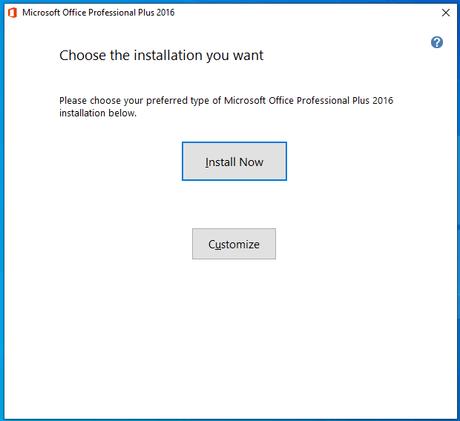This screenshot has height=421, width=460.
Task: Dismiss the installer using the X button
Action: tap(446, 13)
